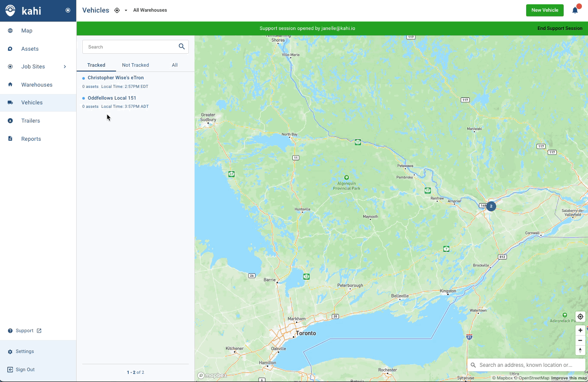Viewport: 588px width, 382px height.
Task: Click the Job Sites target icon
Action: click(10, 67)
